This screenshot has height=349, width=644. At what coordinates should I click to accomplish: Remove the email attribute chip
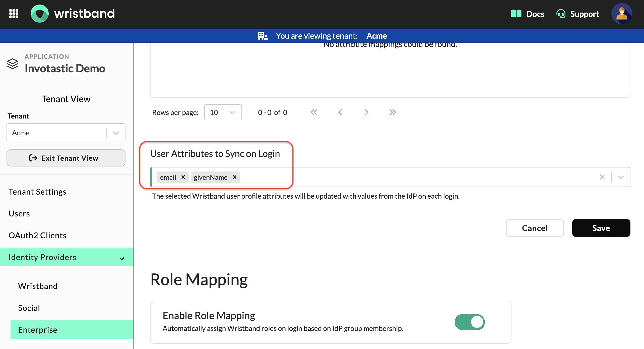183,177
